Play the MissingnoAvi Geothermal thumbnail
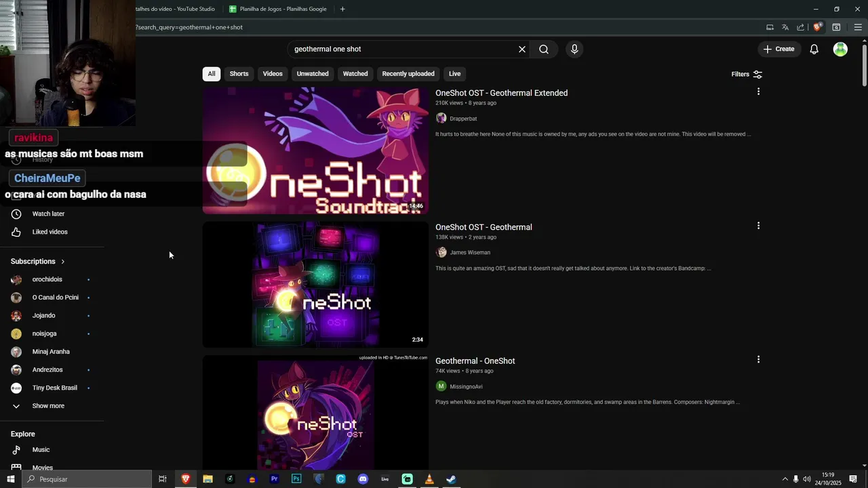Viewport: 868px width, 488px height. 315,412
